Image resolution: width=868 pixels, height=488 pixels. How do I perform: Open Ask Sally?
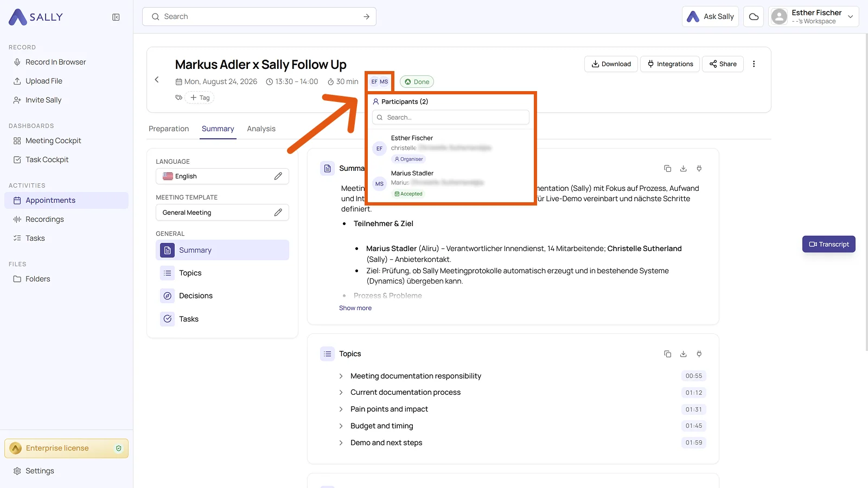[710, 17]
